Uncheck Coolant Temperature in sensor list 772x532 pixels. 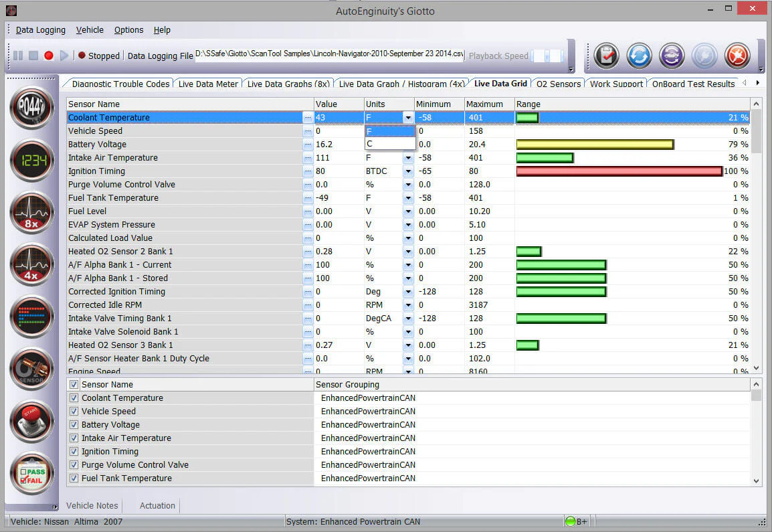click(74, 397)
